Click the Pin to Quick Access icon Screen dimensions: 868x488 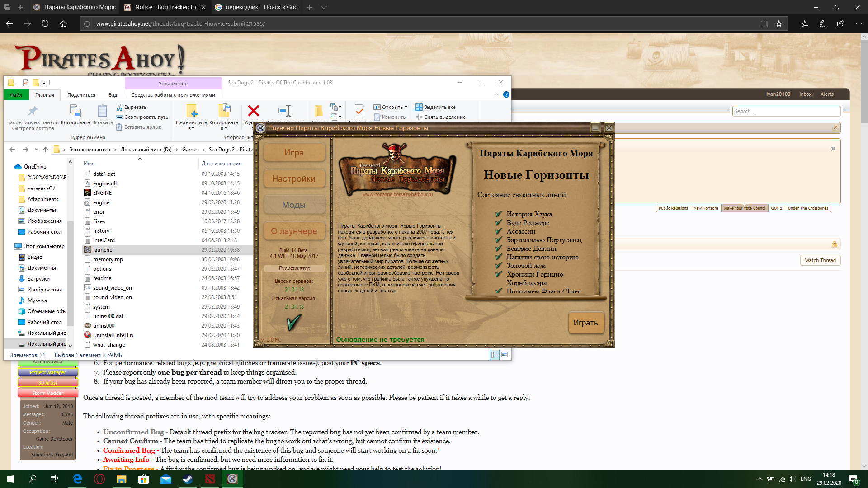pos(33,111)
